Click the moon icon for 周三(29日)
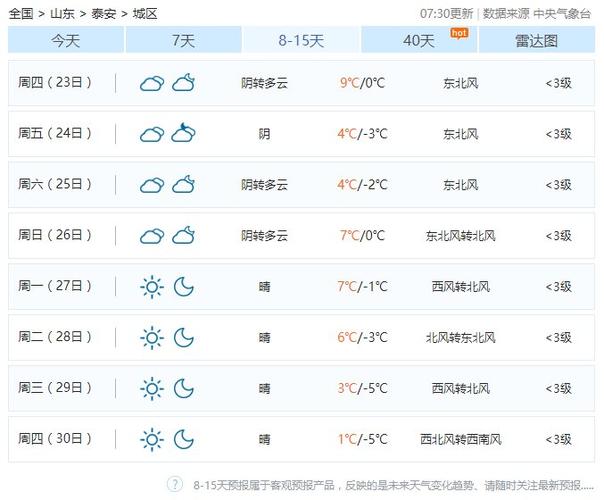Viewport: 604px width, 500px height. 184,388
